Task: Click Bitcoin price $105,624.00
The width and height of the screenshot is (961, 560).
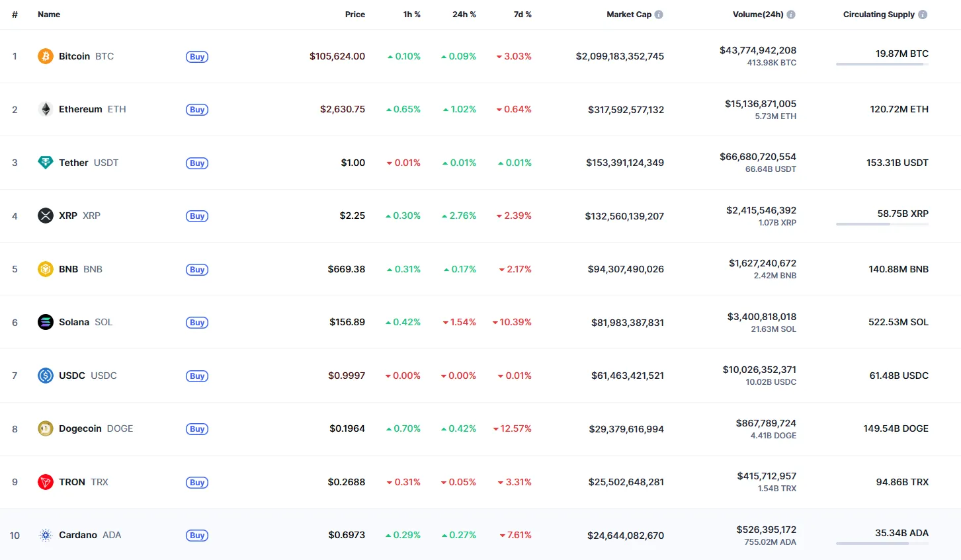Action: point(337,56)
